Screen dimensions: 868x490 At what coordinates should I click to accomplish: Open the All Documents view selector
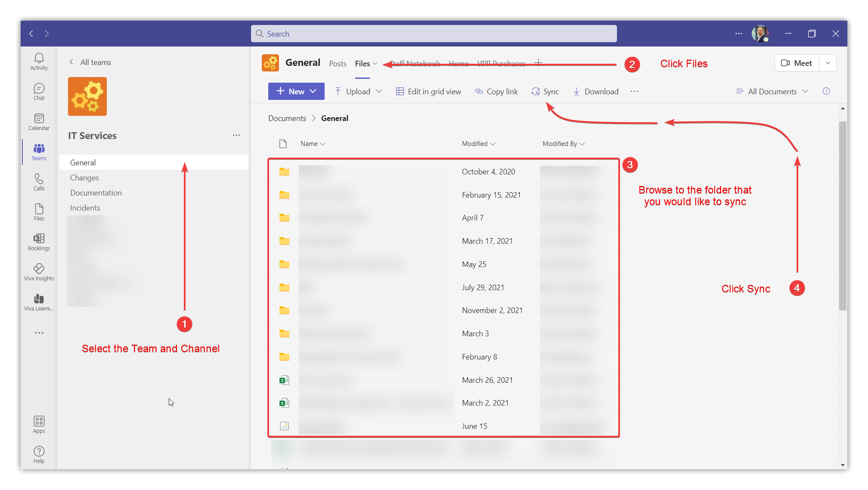[x=772, y=91]
